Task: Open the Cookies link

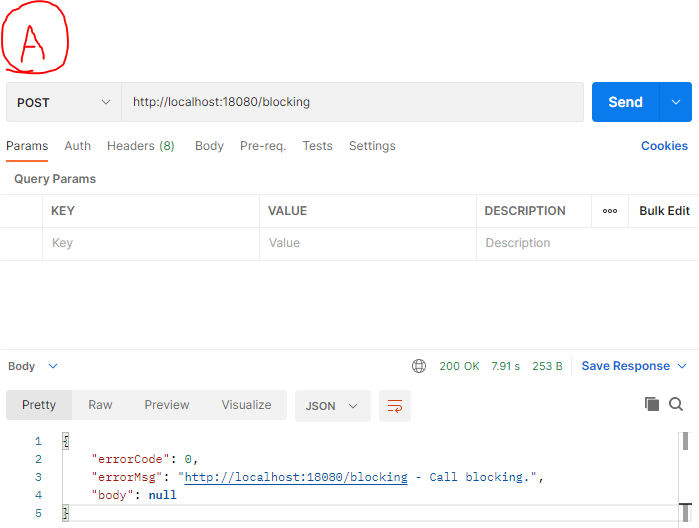Action: [664, 146]
